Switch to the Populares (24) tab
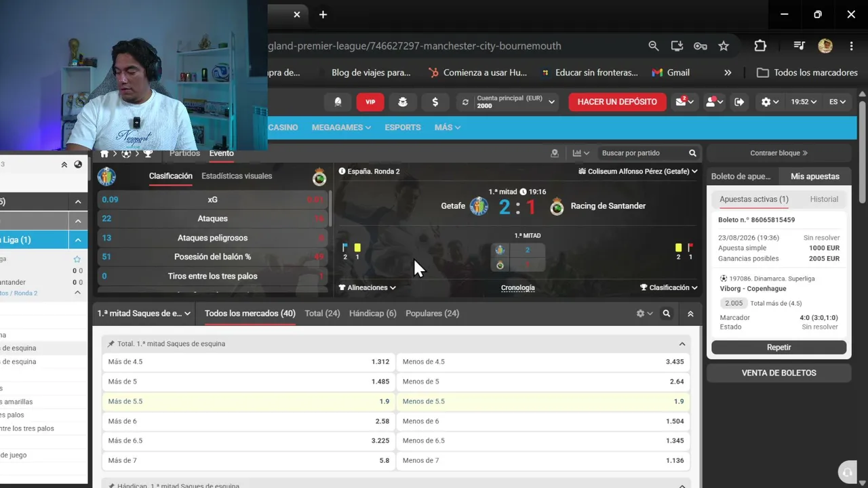The image size is (868, 488). [432, 314]
